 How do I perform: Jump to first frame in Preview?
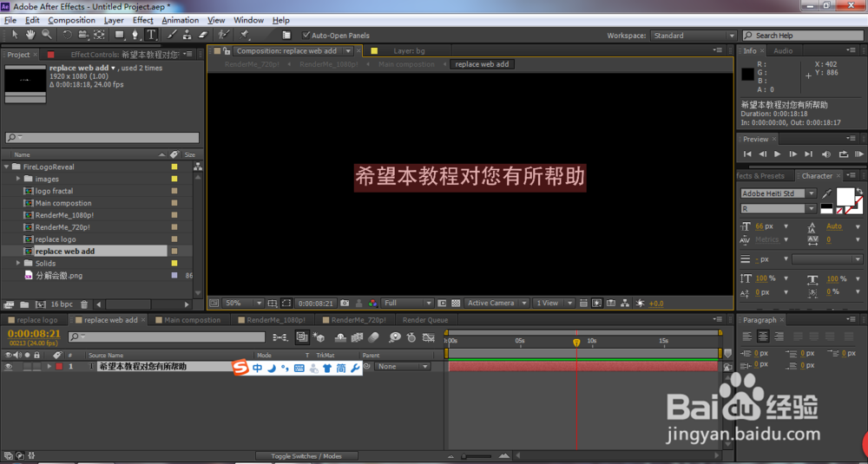point(747,154)
